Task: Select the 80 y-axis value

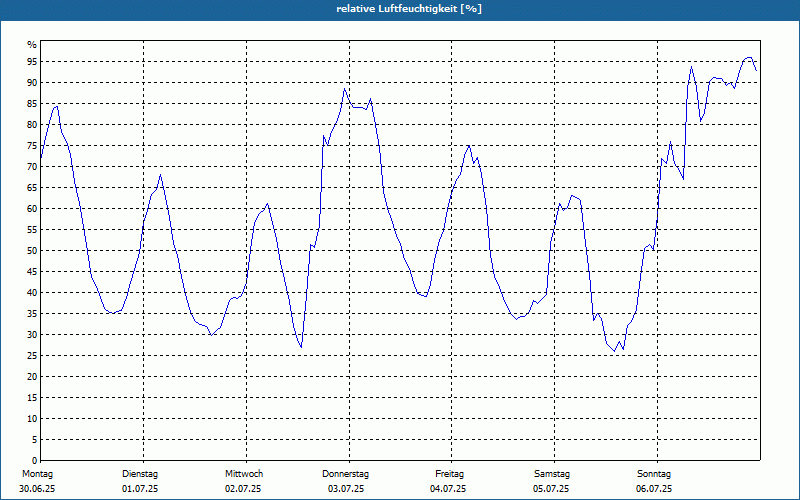Action: click(x=32, y=124)
